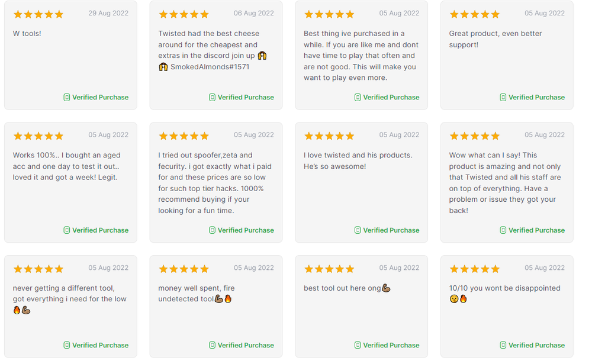Click verified badge icon on "I love twisted" review
Viewport: 592px width, 364px height.
[358, 230]
